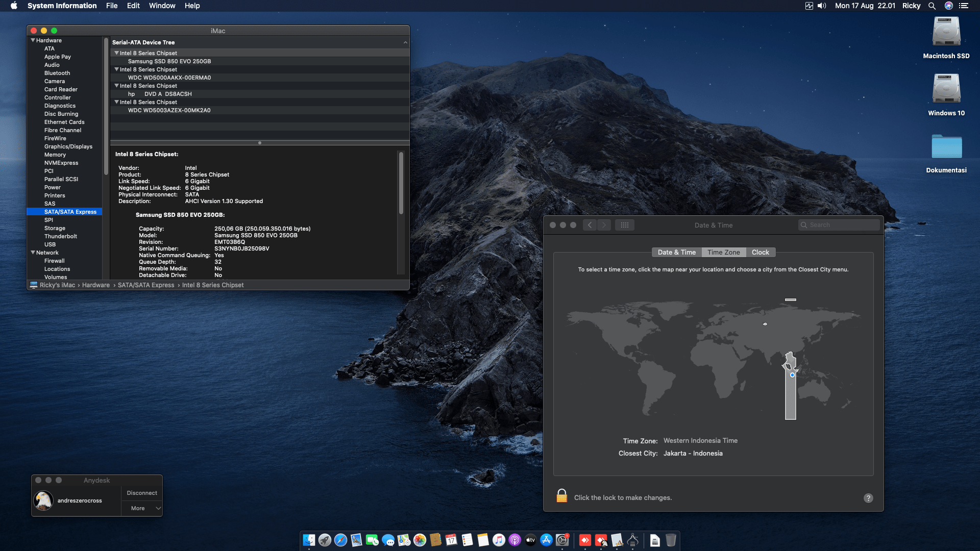The width and height of the screenshot is (980, 551).
Task: Open the File menu
Action: 112,6
